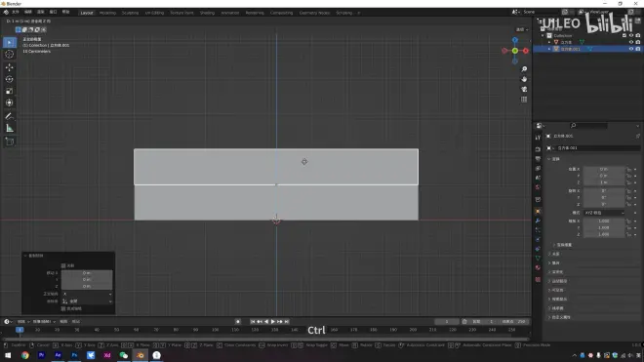This screenshot has width=644, height=362.
Task: Expand the 立方体.001 outliner row
Action: (549, 49)
